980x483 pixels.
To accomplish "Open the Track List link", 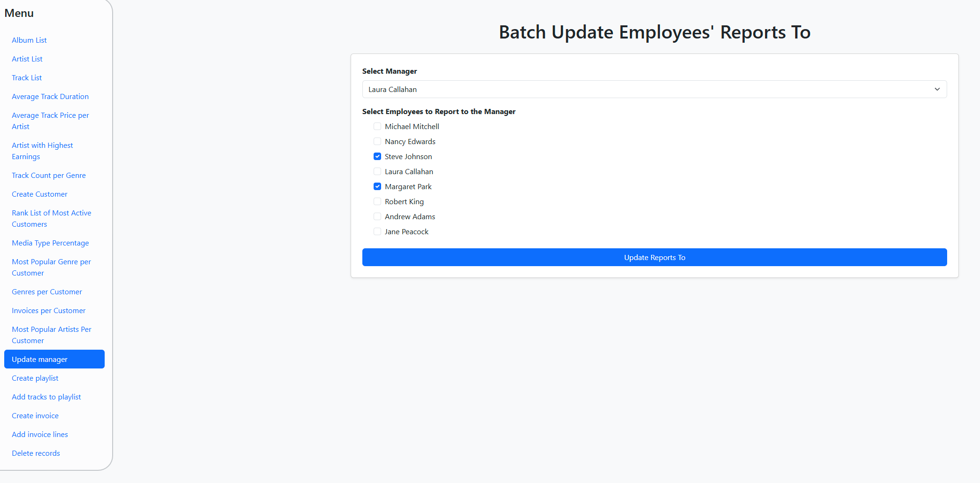I will [27, 77].
